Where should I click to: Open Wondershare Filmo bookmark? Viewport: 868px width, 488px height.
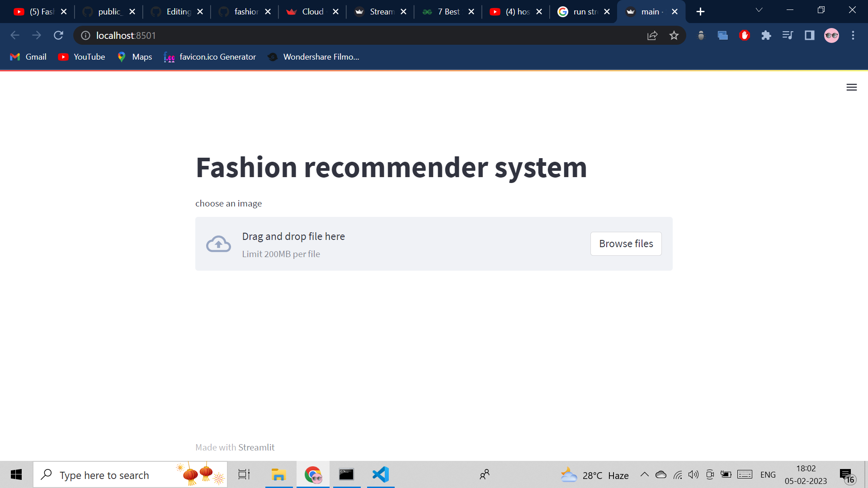313,57
